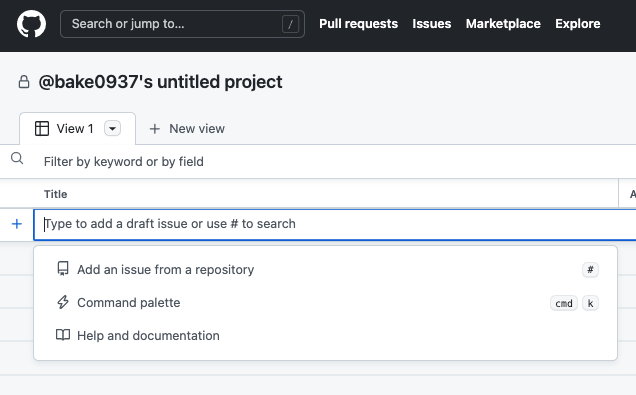Click the slash shortcut key icon in search
Image resolution: width=636 pixels, height=395 pixels.
pyautogui.click(x=290, y=24)
